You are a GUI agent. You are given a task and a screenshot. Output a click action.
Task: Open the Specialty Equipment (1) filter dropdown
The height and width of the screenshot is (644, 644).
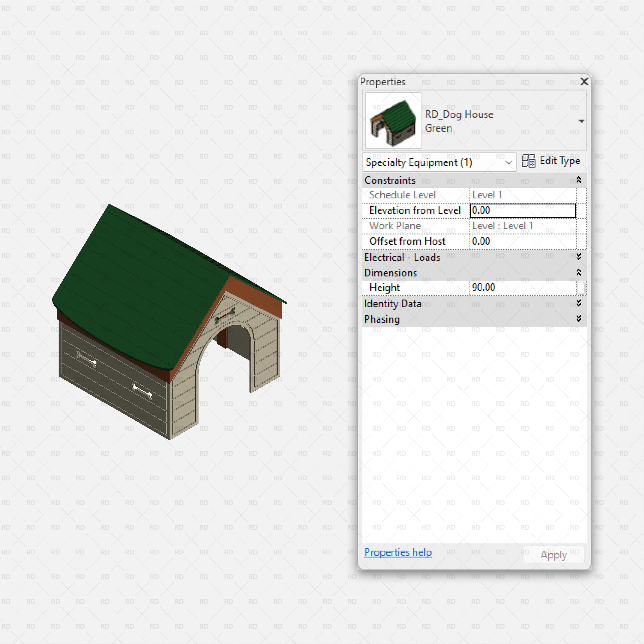pyautogui.click(x=508, y=162)
